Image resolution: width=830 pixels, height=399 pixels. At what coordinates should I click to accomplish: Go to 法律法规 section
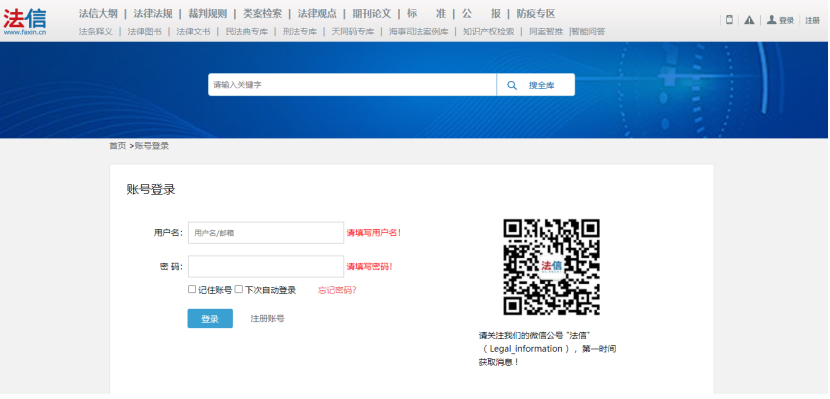153,14
